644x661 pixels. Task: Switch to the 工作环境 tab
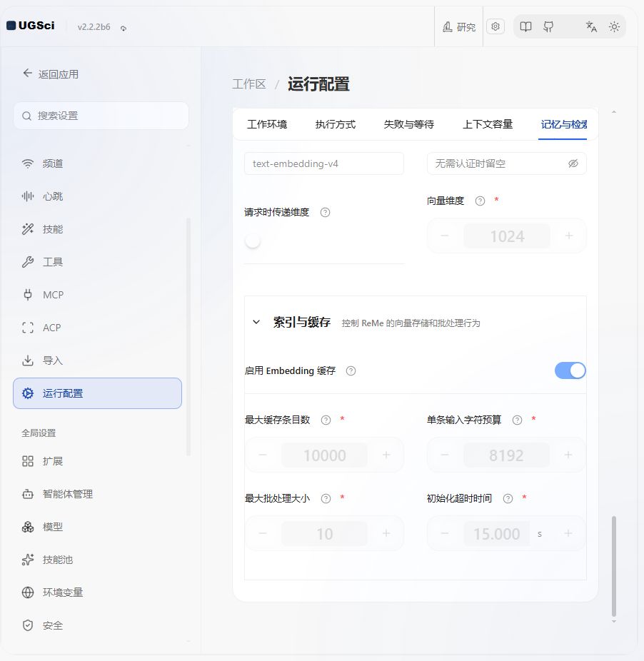(x=267, y=124)
